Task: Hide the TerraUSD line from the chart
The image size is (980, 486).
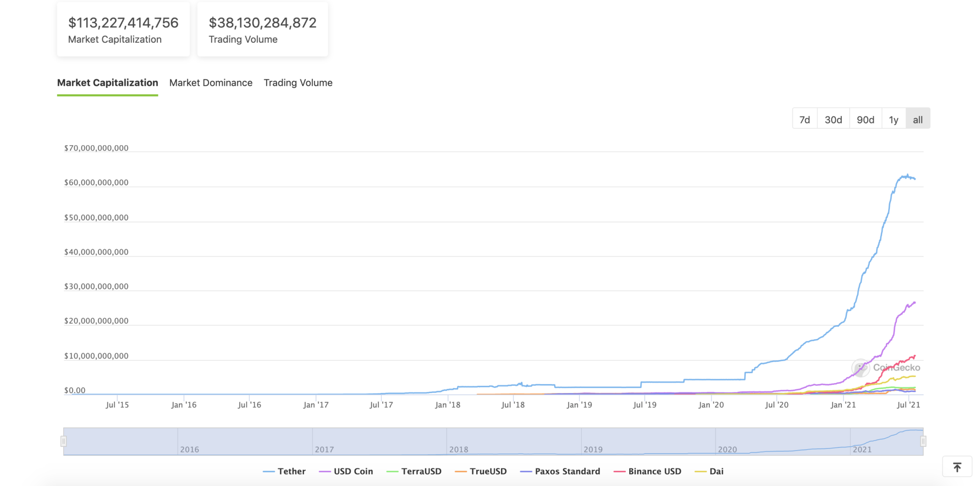Action: point(421,471)
